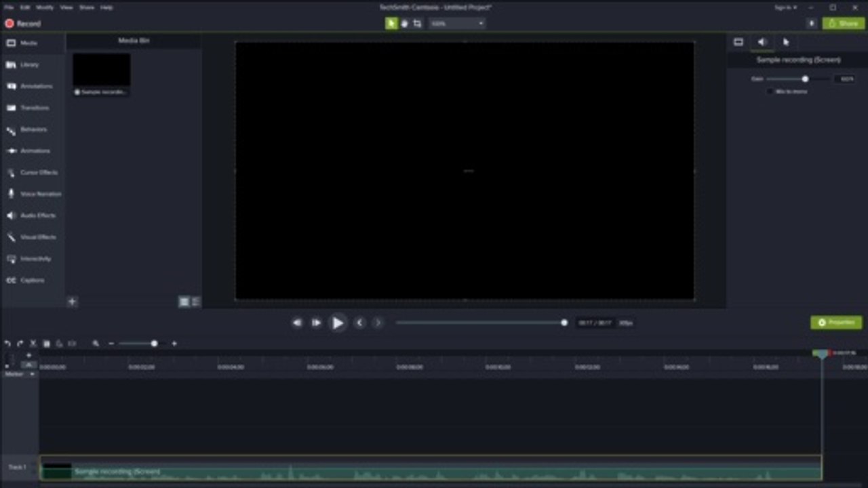This screenshot has height=488, width=868.
Task: Open the Annotations panel
Action: tap(33, 86)
